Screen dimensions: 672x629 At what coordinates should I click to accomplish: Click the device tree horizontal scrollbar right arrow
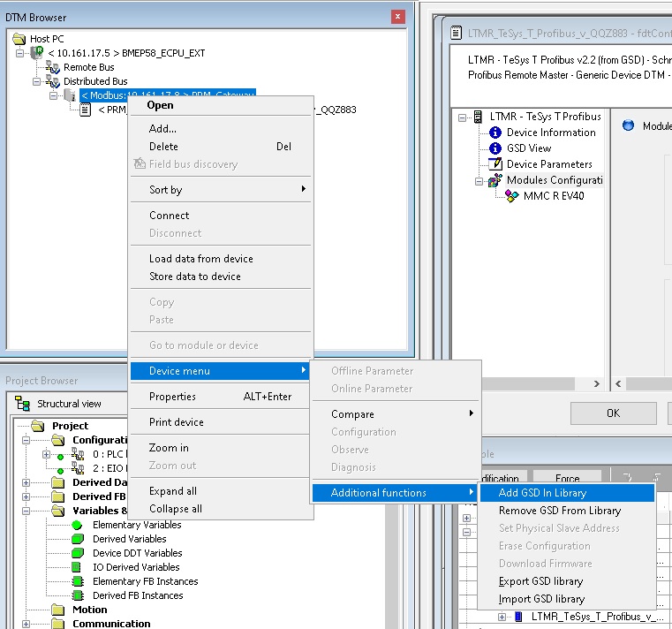click(x=596, y=383)
